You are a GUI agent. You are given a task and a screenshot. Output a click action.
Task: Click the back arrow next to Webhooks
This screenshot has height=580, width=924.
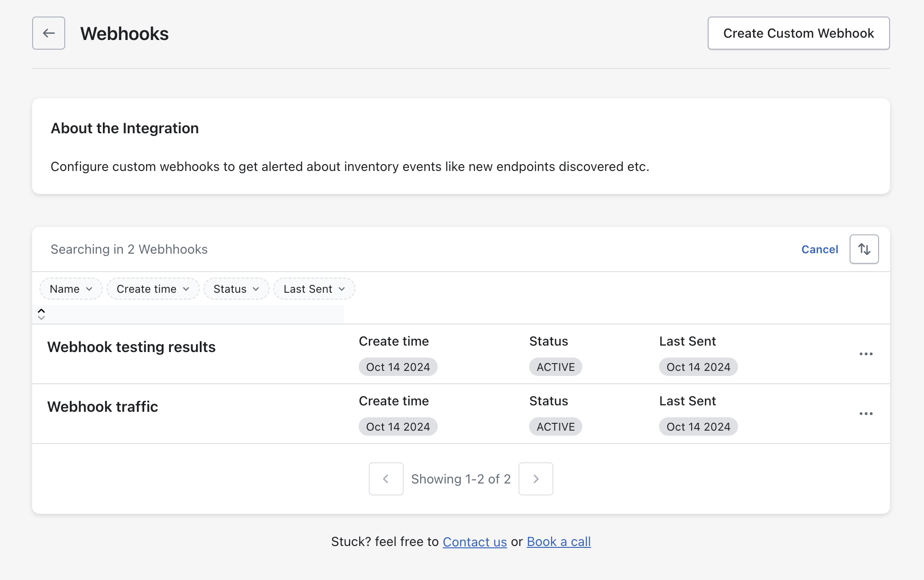pyautogui.click(x=49, y=33)
